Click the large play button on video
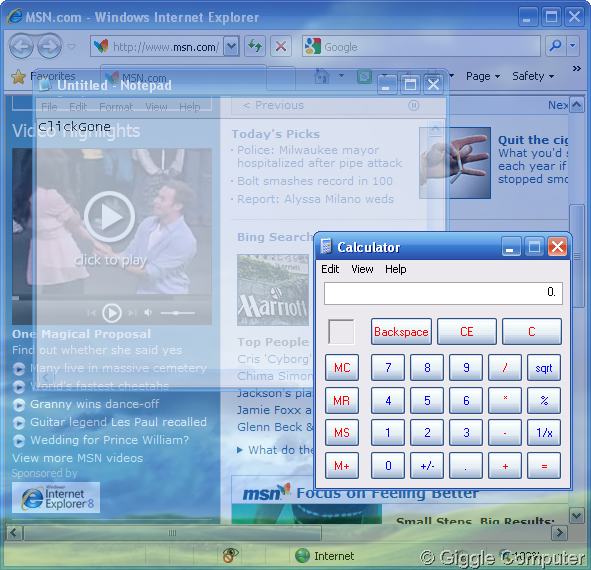 (109, 216)
